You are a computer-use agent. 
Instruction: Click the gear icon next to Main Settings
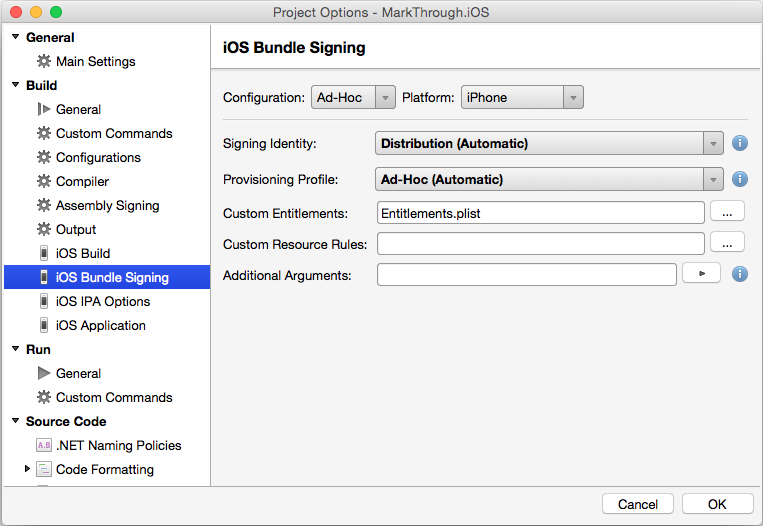click(x=44, y=61)
